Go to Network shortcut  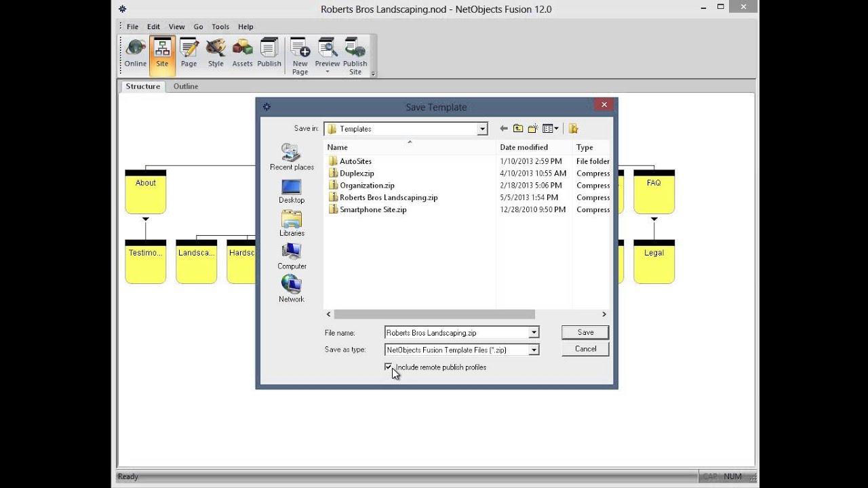(x=292, y=289)
